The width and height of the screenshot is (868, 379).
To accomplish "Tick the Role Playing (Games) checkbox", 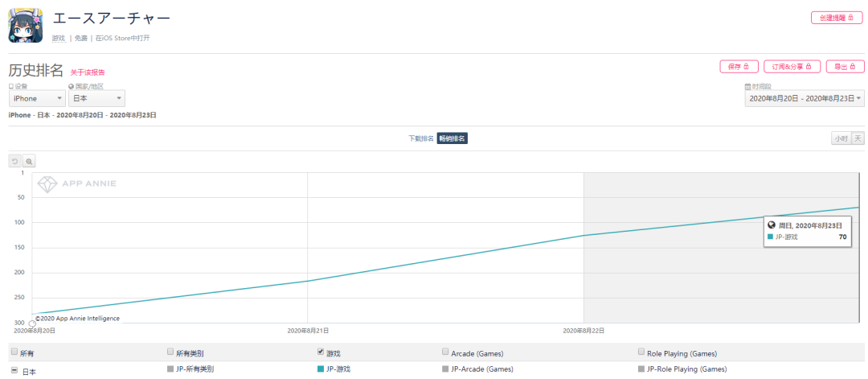I will coord(641,352).
